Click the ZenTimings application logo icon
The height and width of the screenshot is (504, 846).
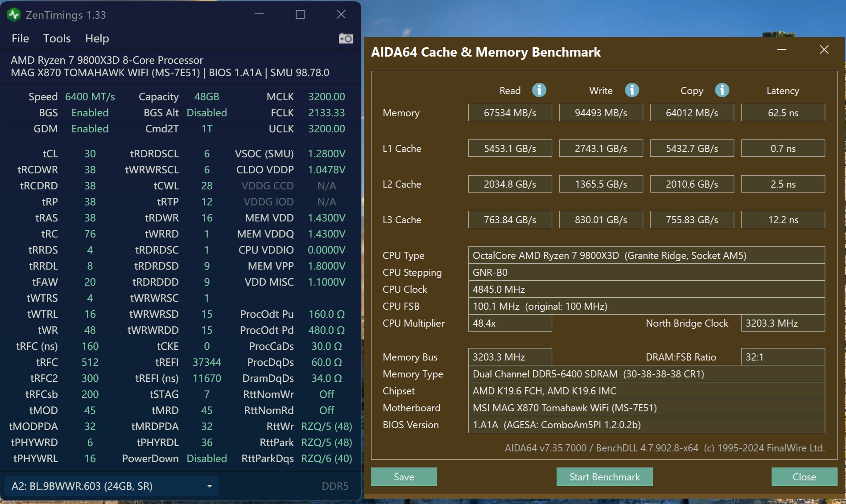(x=14, y=14)
